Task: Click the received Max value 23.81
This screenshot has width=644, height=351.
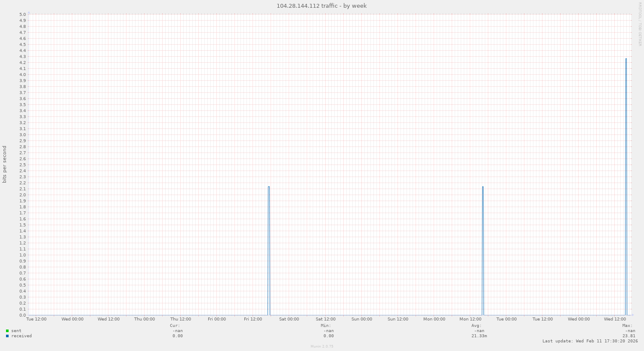Action: coord(629,336)
